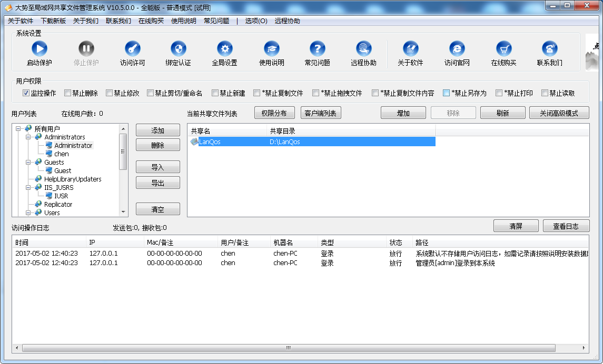Open 访问许可 access permission key icon
This screenshot has height=364, width=603.
coord(132,49)
